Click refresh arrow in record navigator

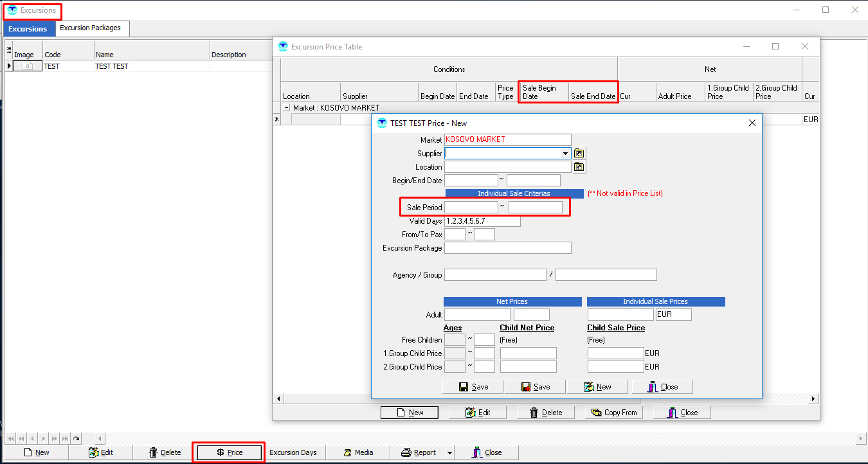(76, 438)
